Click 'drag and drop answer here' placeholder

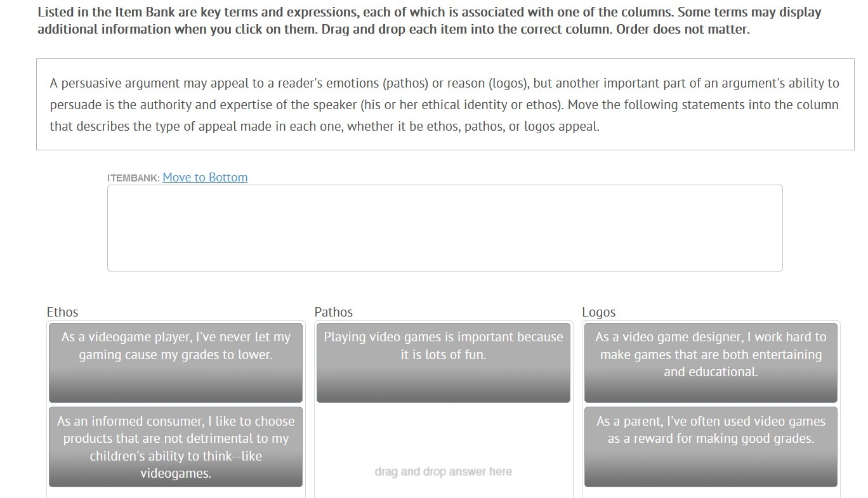pyautogui.click(x=443, y=471)
